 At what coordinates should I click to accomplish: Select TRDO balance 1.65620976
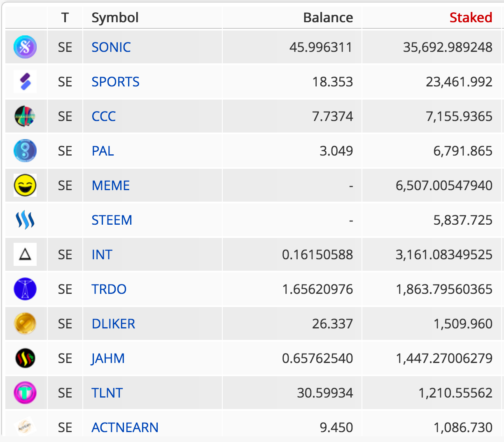[317, 289]
